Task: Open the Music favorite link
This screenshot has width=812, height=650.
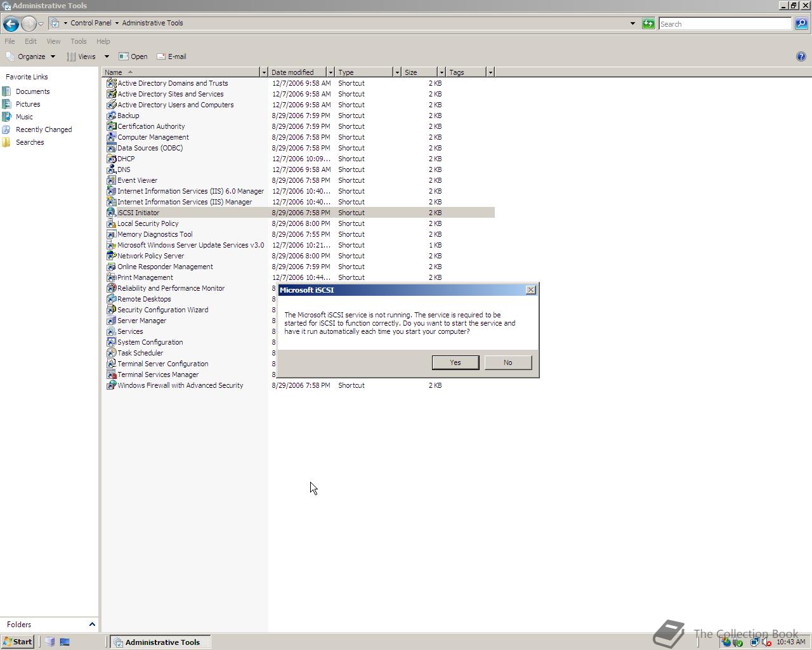Action: [24, 117]
